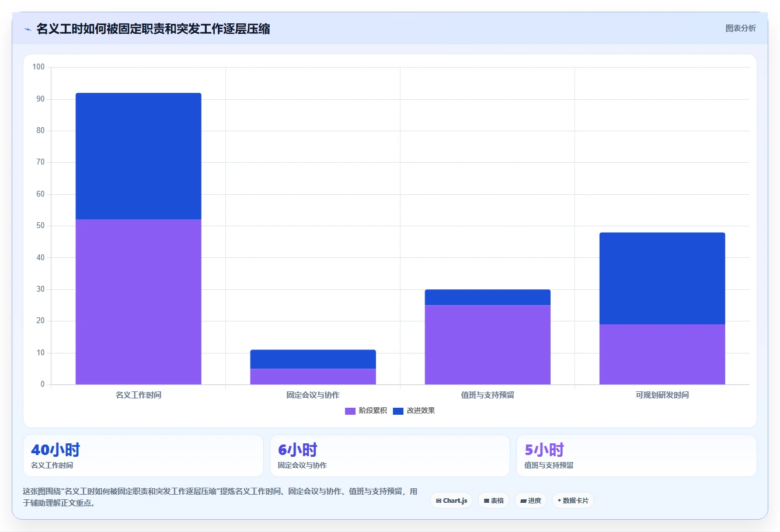Select the purple segment of 可规划研发时间 bar
Screen dimensions: 780x532
[662, 354]
